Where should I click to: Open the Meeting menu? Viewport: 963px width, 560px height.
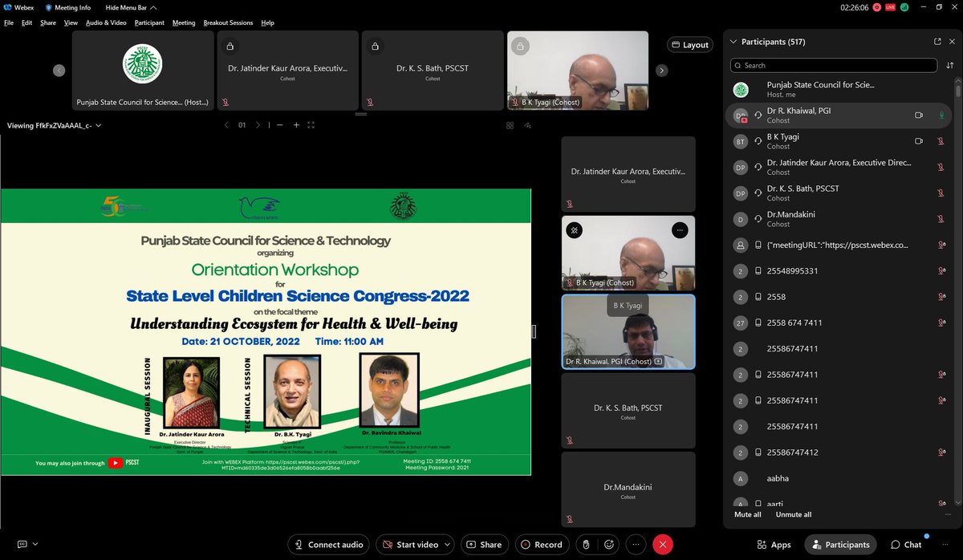point(184,22)
